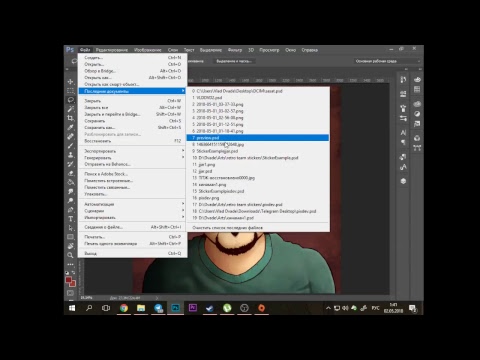
Task: Choose Поиск в Adobe Stock... entry
Action: [x=132, y=174]
